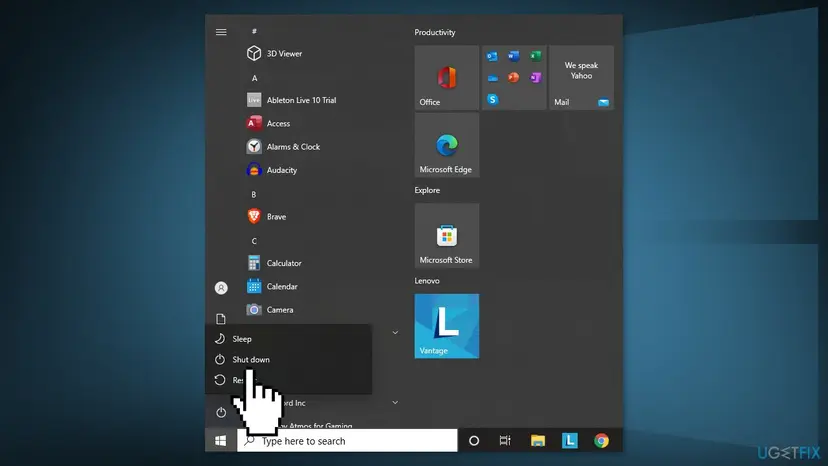Image resolution: width=828 pixels, height=466 pixels.
Task: Click the Explore group heading
Action: tap(427, 190)
